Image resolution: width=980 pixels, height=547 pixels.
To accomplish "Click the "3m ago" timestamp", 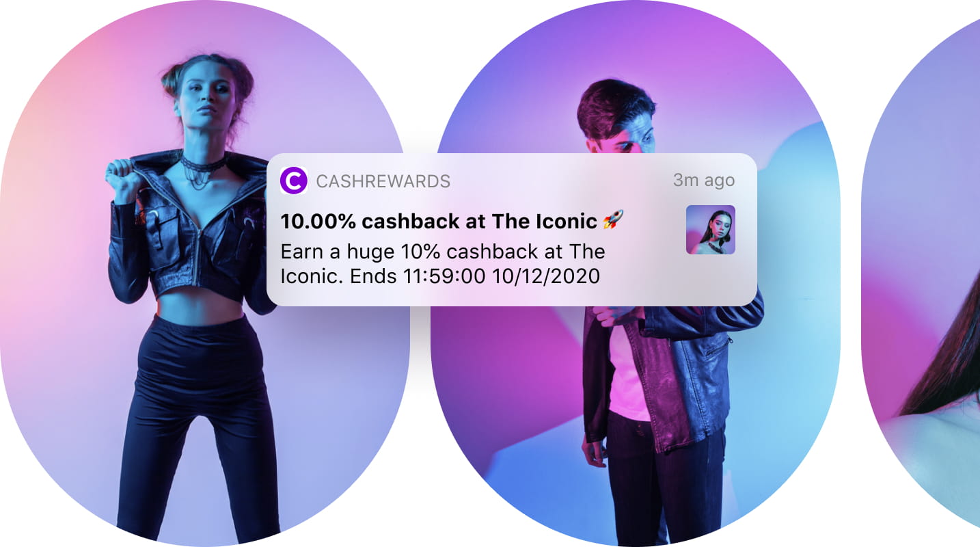I will coord(704,181).
